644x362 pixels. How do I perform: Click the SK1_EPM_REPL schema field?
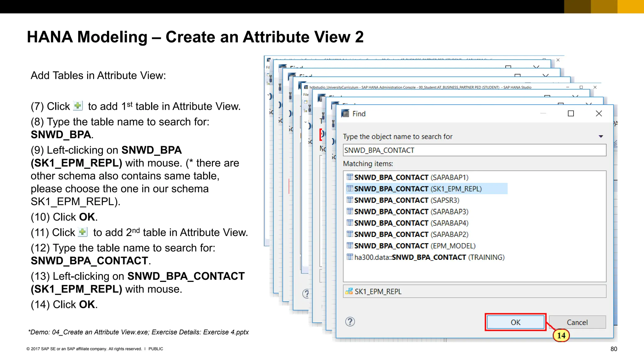(475, 291)
